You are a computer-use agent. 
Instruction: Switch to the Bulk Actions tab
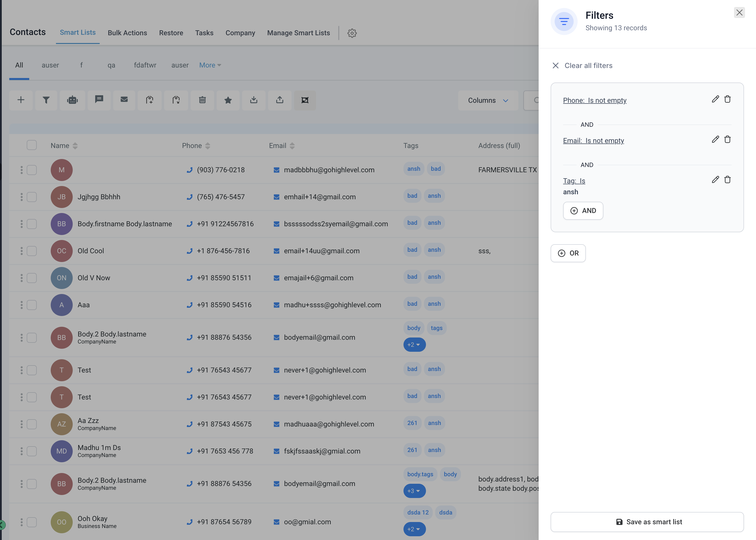click(127, 33)
